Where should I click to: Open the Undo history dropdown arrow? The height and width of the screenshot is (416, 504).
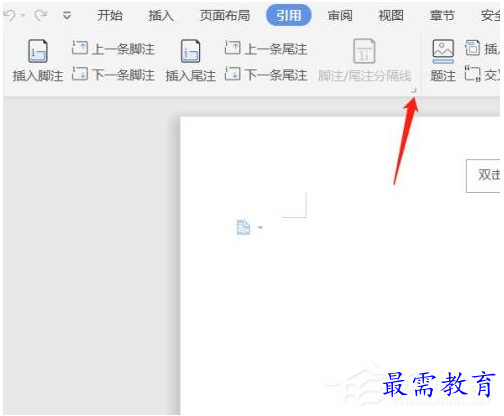click(23, 15)
